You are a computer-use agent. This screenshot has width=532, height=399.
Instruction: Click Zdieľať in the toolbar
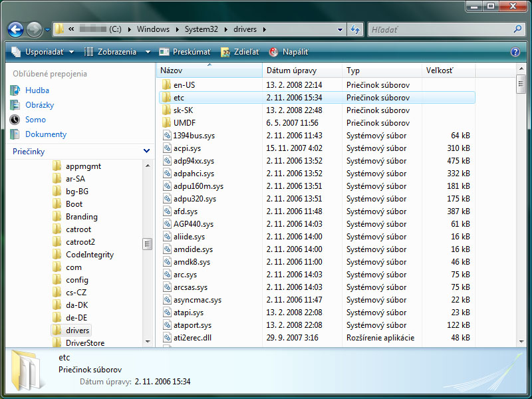pyautogui.click(x=240, y=52)
